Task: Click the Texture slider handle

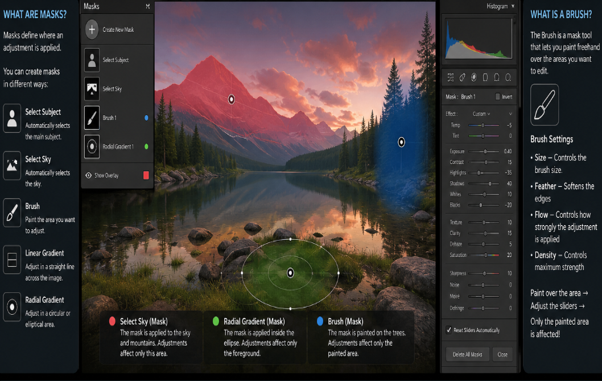Action: [x=484, y=222]
